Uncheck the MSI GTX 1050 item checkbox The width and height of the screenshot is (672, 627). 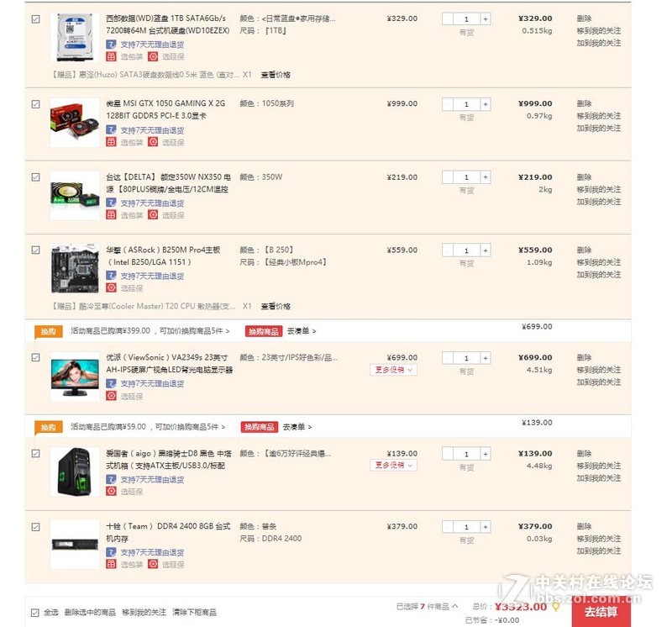click(35, 104)
